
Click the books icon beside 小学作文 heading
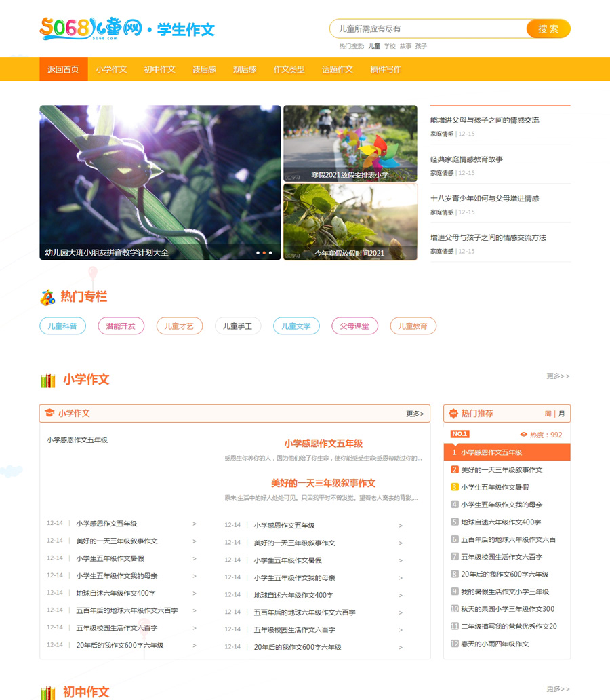tap(48, 380)
